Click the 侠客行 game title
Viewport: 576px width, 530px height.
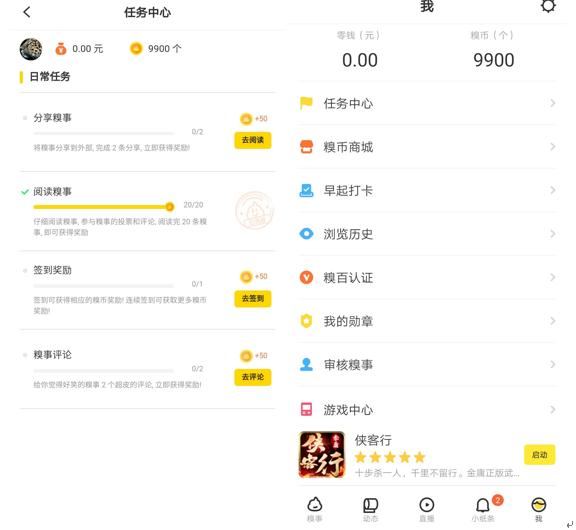[373, 440]
